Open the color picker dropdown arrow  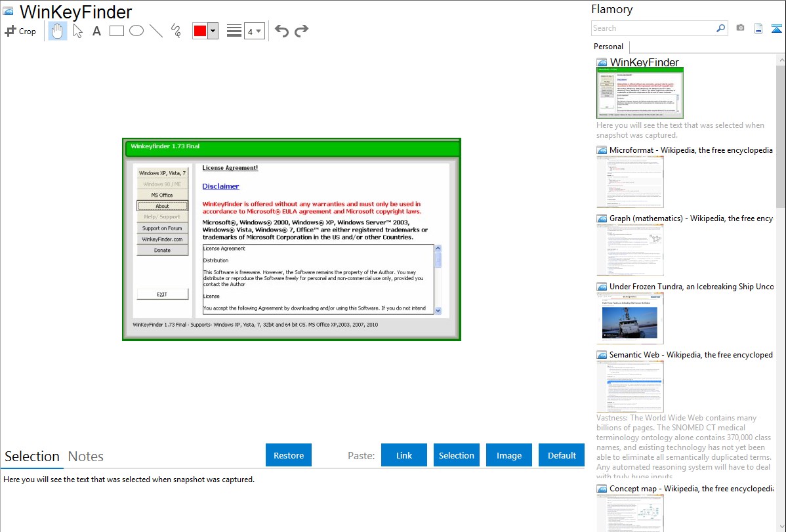click(x=213, y=31)
